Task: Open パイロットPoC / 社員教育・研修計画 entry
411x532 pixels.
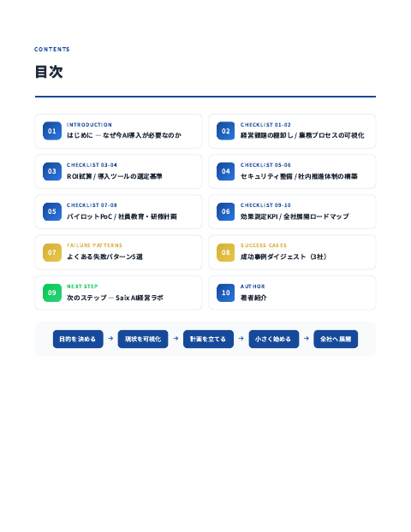Action: click(118, 212)
